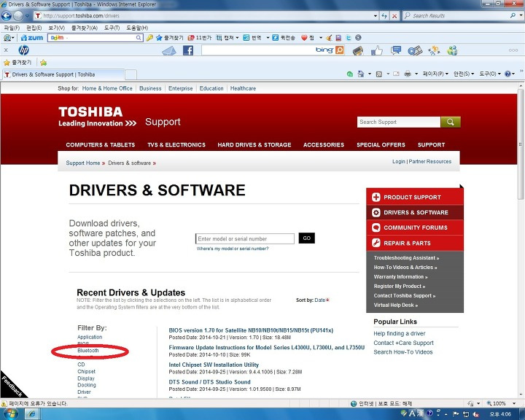This screenshot has height=420, width=525.
Task: Click the volume speaker icon in system tray
Action: 475,414
